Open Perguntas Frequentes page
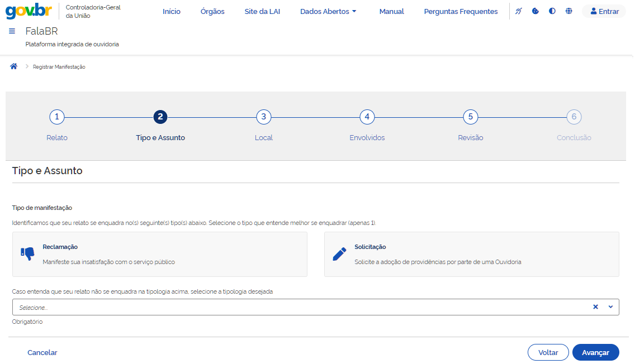This screenshot has width=635, height=364. (461, 11)
